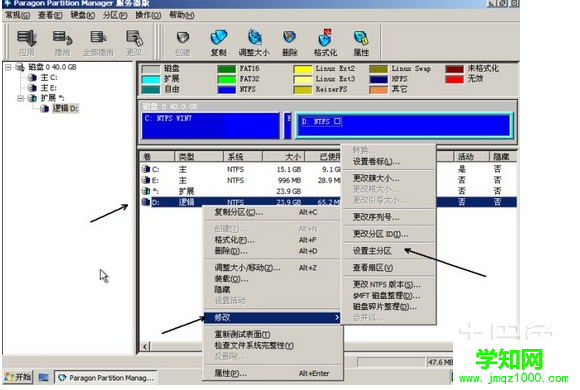The width and height of the screenshot is (580, 390).
Task: Choose 磁盘碎片整理(D)... from submenu
Action: point(388,307)
